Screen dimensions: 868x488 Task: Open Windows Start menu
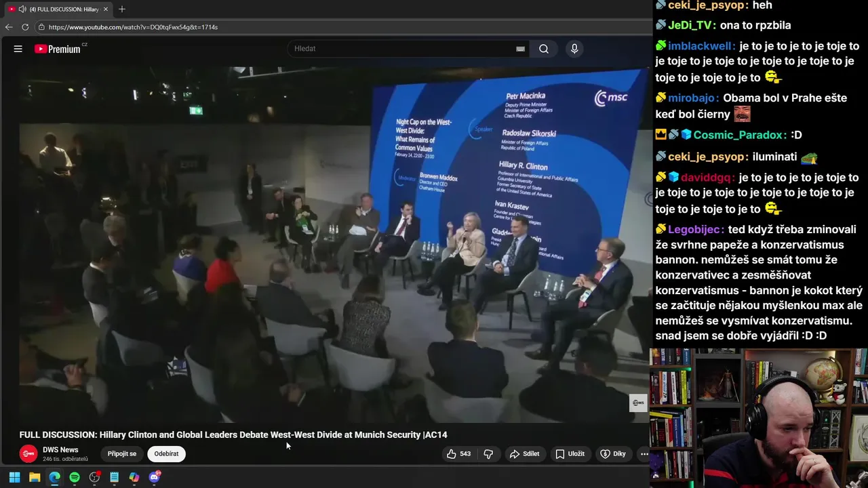[x=14, y=477]
